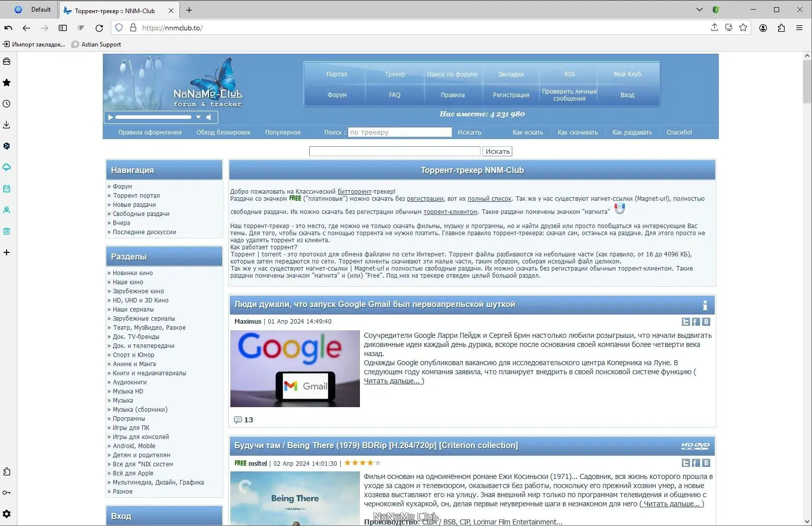Screen dimensions: 812x526
Task: Open the Обход блокировок link
Action: pyautogui.click(x=224, y=133)
